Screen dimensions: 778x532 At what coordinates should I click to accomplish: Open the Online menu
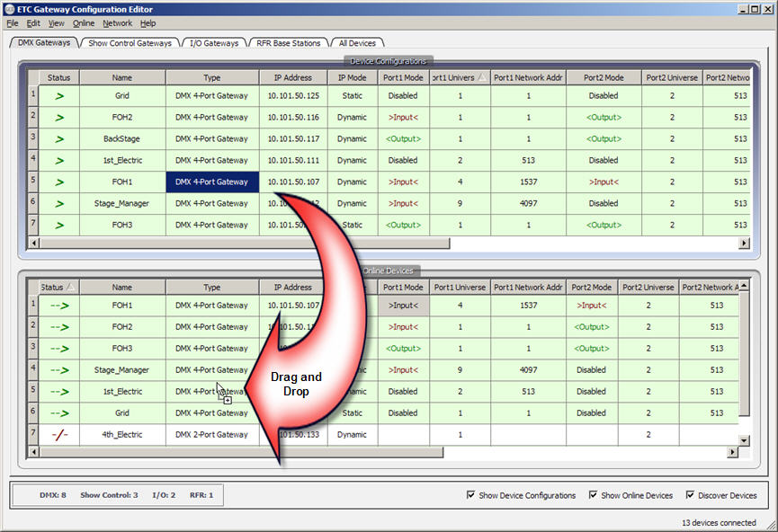(x=84, y=23)
